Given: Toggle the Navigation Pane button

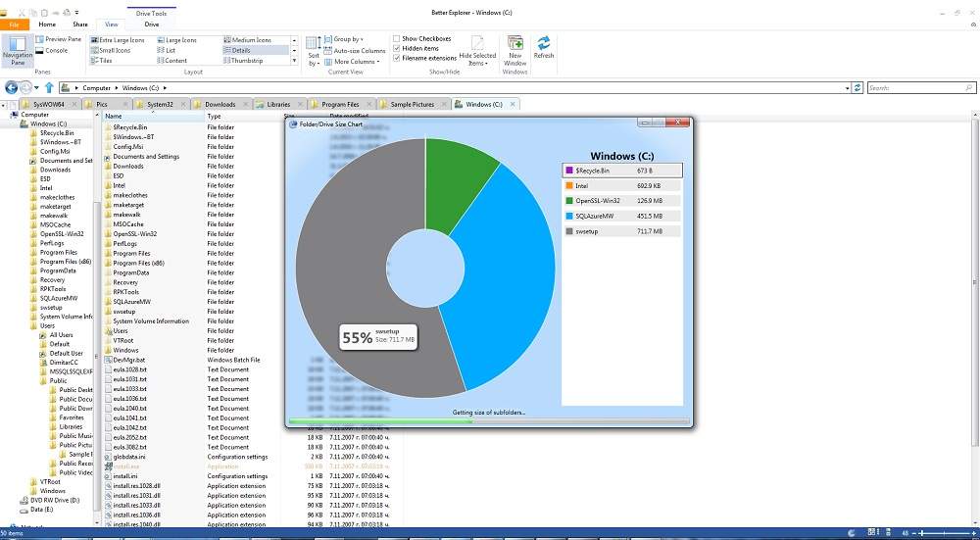Looking at the screenshot, I should [18, 51].
